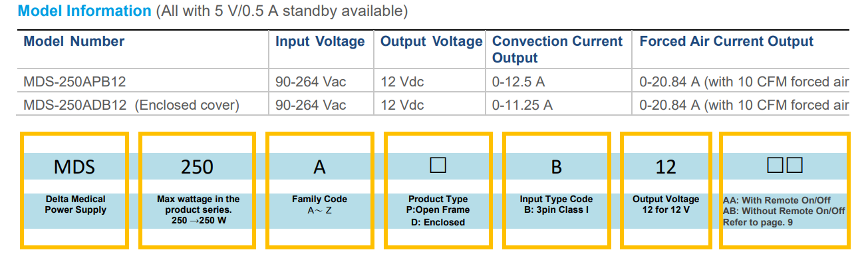
Task: Click the Delta Medical Power Supply description
Action: click(75, 204)
